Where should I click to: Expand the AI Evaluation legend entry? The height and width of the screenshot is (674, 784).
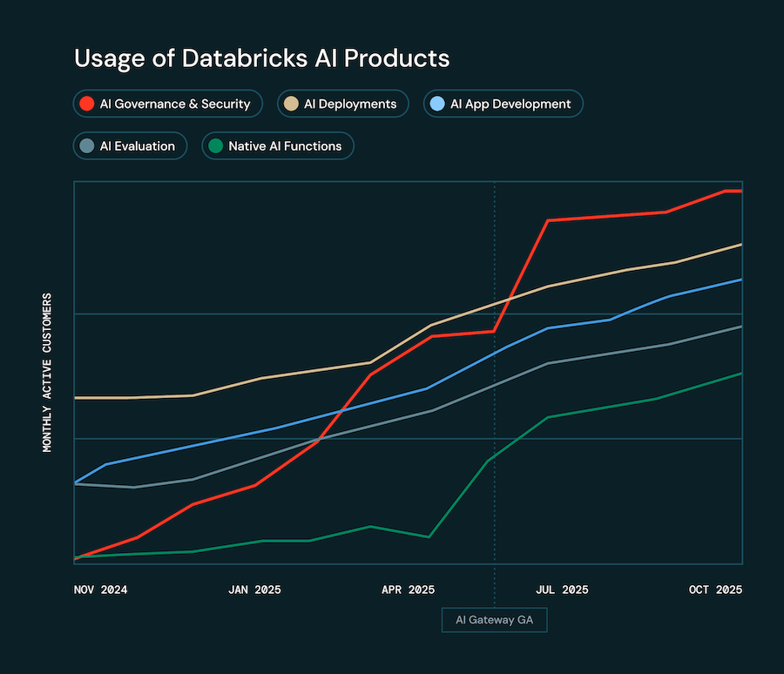point(130,145)
